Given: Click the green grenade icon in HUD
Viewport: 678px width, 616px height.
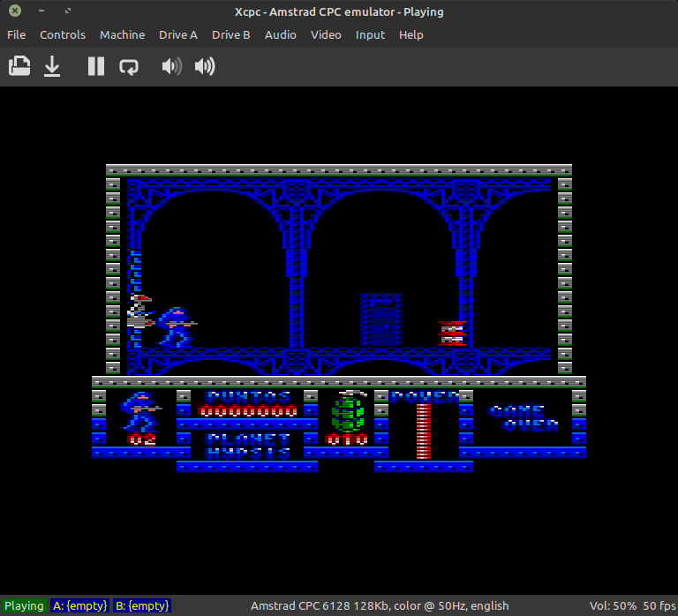Looking at the screenshot, I should pos(350,411).
